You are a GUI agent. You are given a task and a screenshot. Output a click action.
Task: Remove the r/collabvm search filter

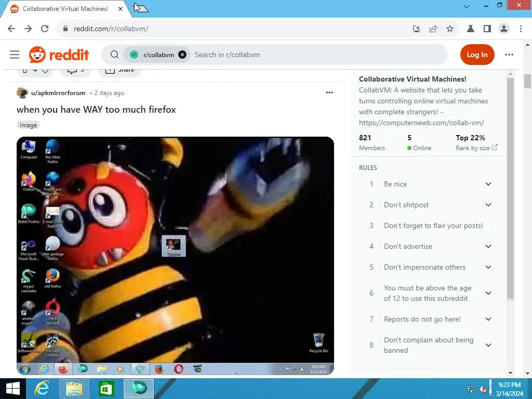182,55
